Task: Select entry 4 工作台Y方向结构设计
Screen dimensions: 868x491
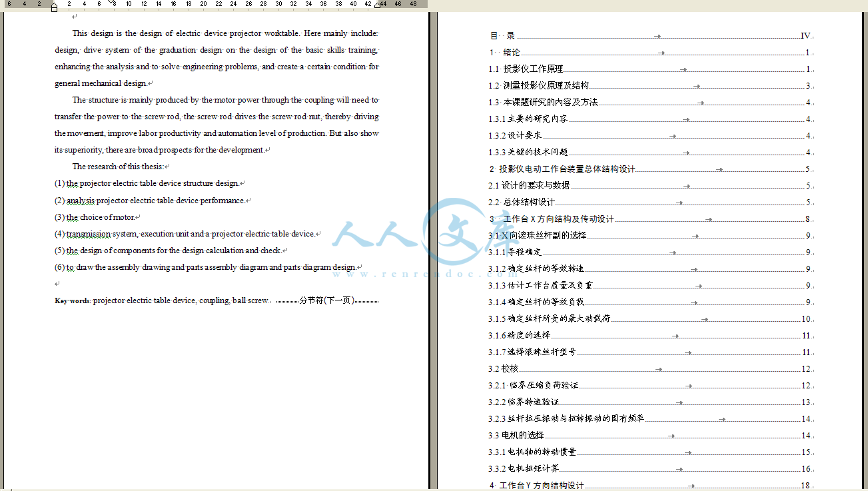Action: 651,486
